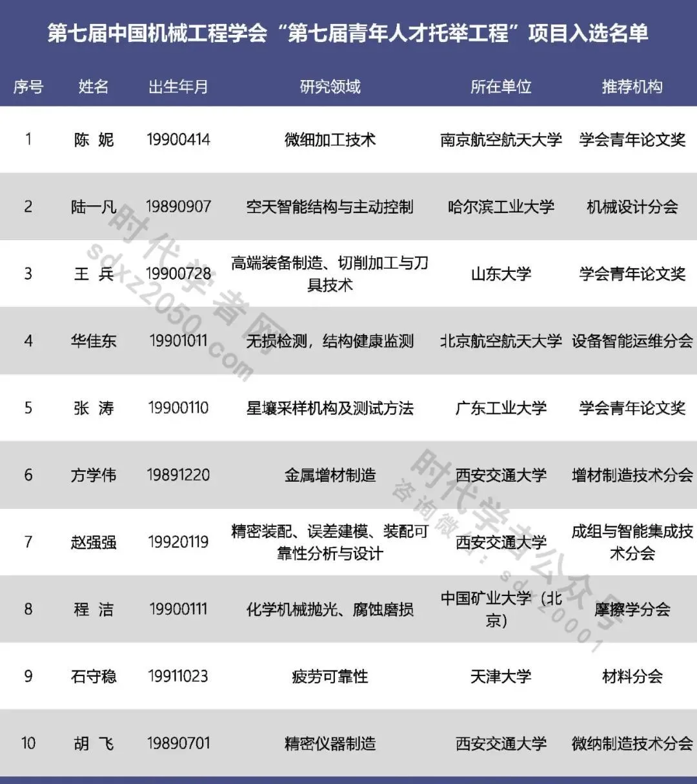Select 天津大学 in row 9
This screenshot has height=784, width=697.
[501, 676]
